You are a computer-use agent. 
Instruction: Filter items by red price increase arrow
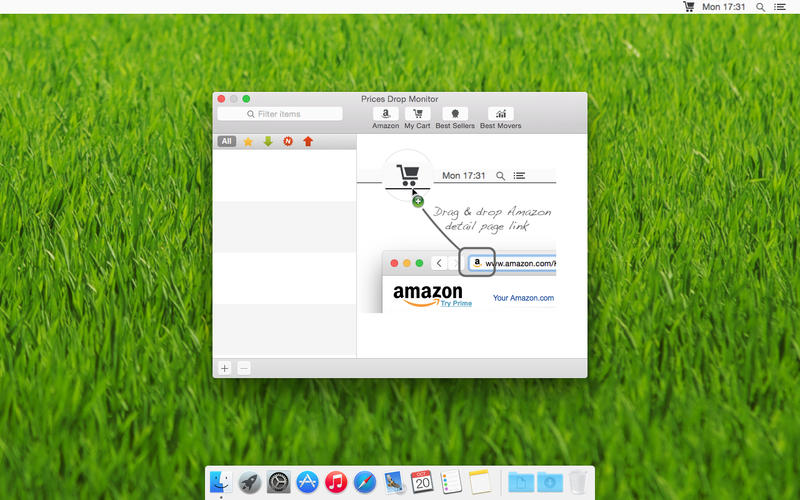[x=308, y=142]
